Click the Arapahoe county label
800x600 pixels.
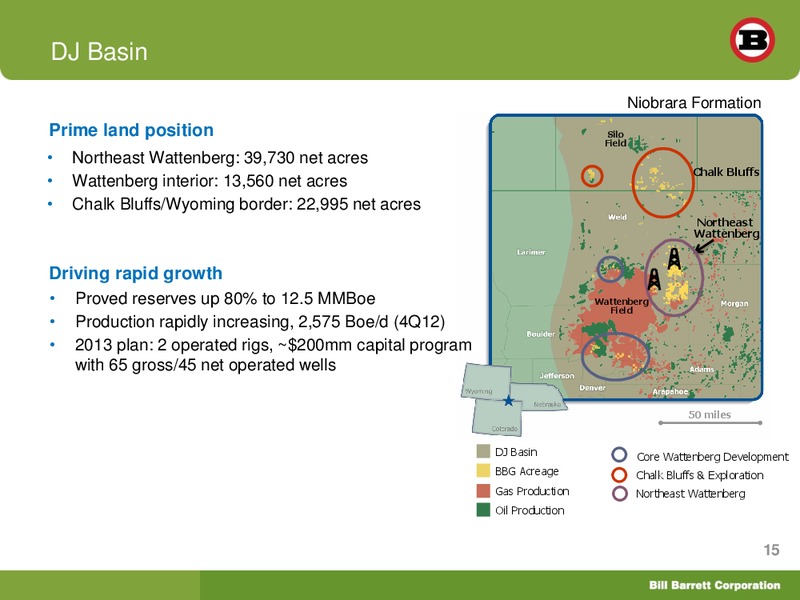[x=670, y=392]
